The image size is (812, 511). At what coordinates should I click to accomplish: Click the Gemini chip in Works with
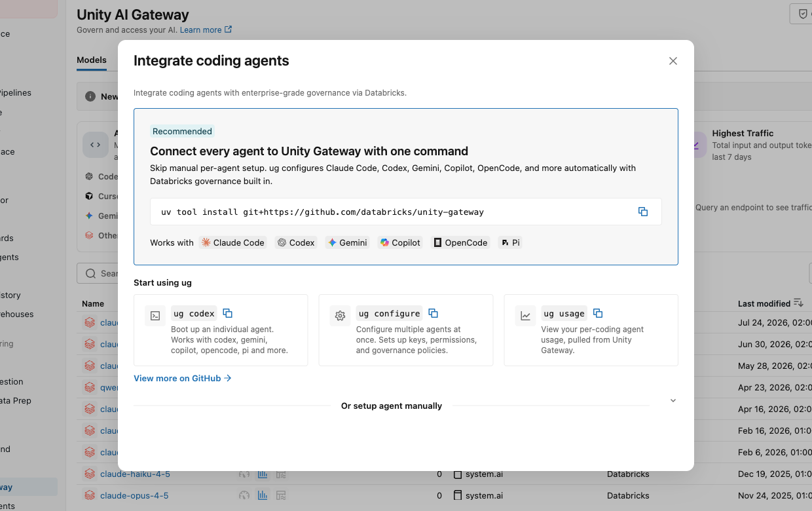348,242
